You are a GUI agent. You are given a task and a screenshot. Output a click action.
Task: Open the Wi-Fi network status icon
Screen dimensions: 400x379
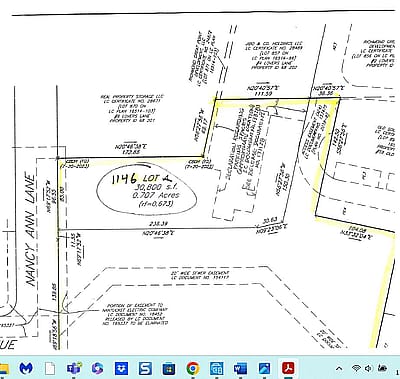356,368
